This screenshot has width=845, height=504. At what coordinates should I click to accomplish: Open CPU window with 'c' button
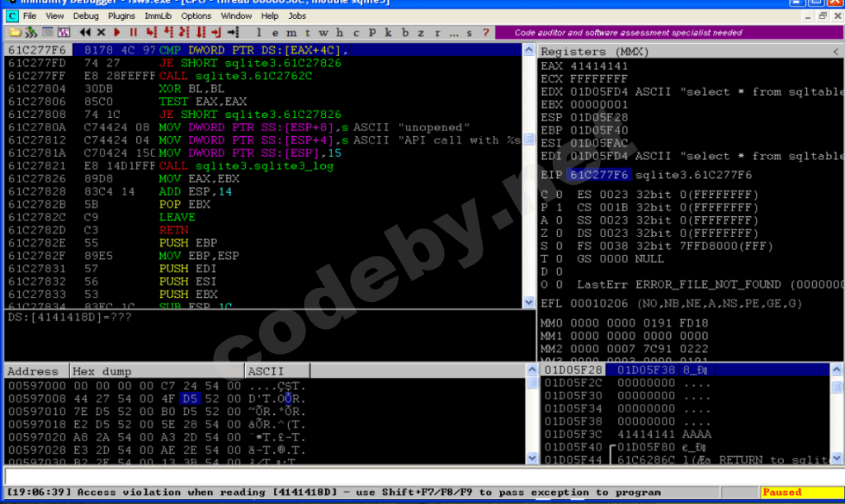356,33
